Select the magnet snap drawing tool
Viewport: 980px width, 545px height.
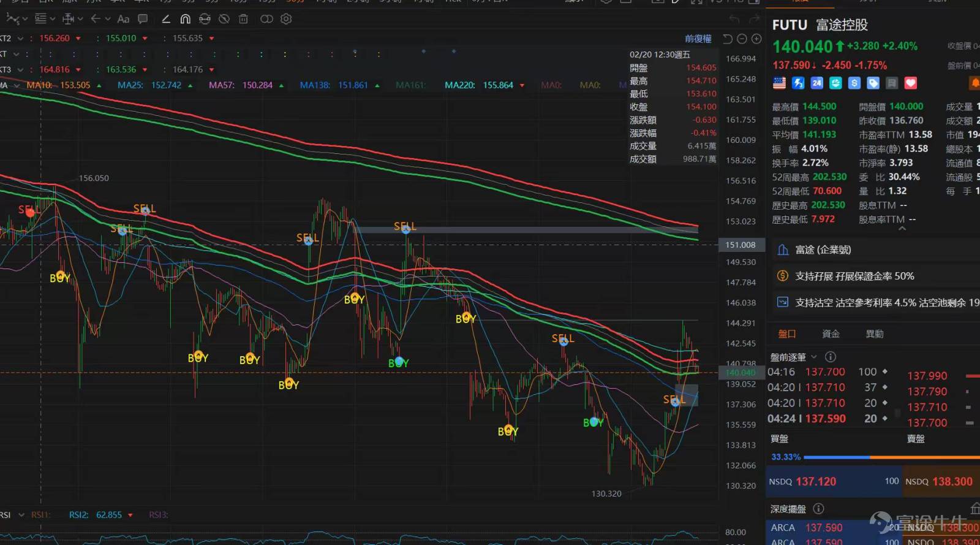coord(185,19)
